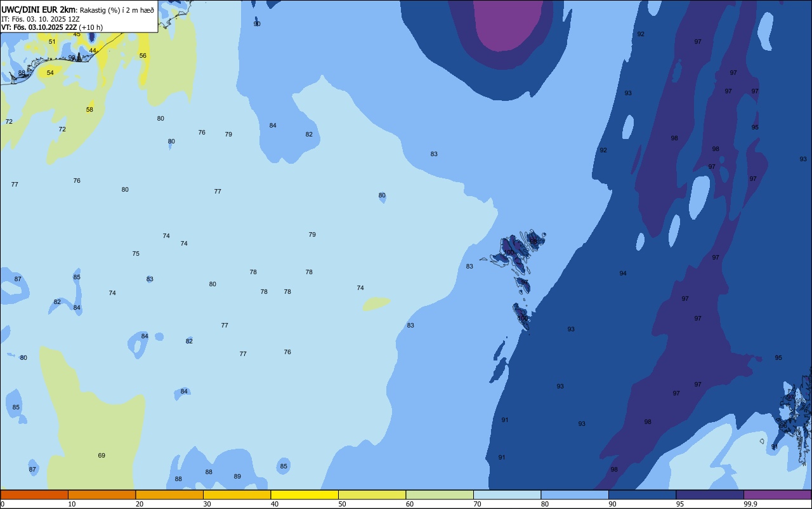This screenshot has width=812, height=509.
Task: Click the "69" humidity value on the map
Action: [x=101, y=456]
